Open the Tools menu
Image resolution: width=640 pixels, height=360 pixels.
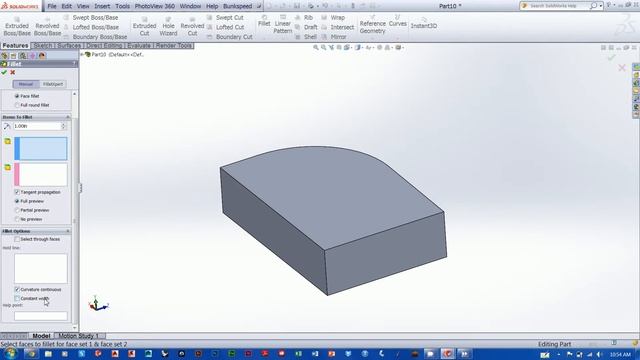coord(122,6)
